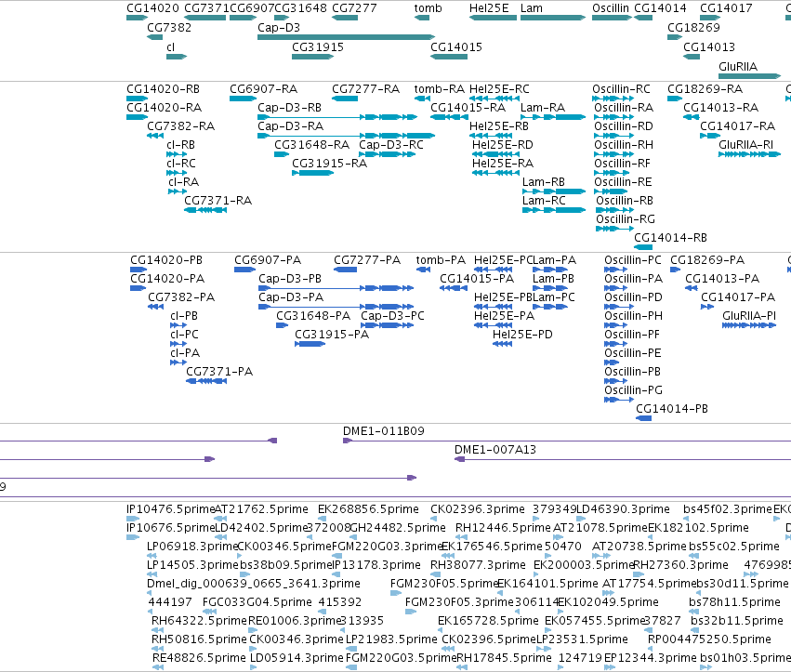Open transcript tomb-RA label
The image size is (791, 672).
tap(440, 89)
